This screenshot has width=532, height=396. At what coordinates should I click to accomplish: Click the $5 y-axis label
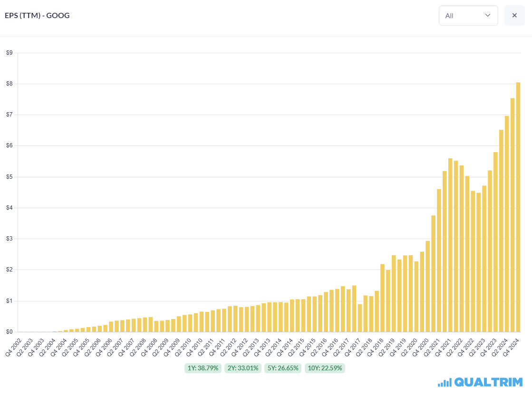click(x=9, y=177)
